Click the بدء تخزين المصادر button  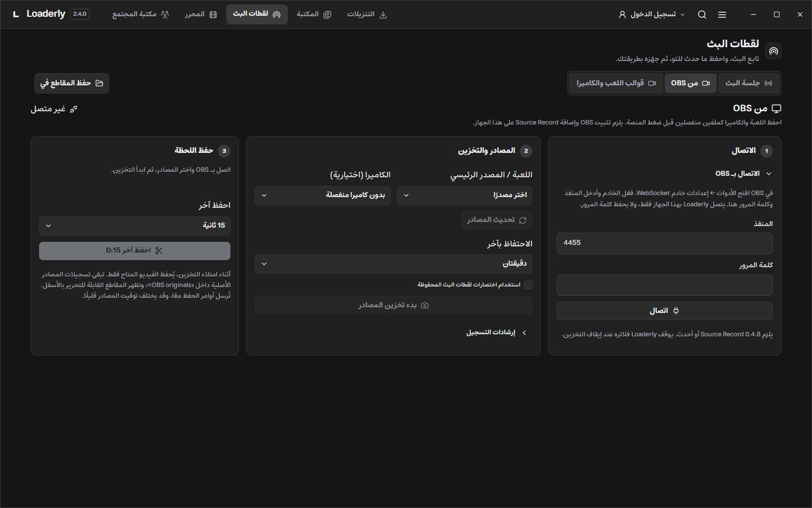[x=393, y=305]
